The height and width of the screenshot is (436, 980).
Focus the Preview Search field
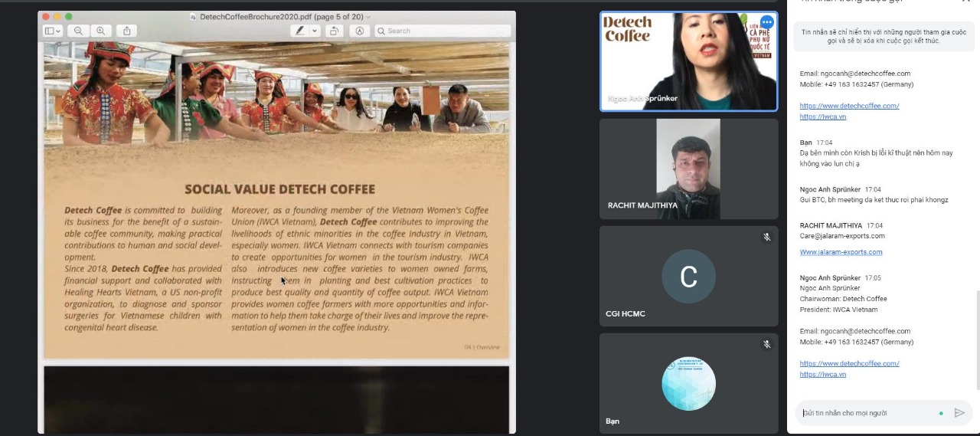pyautogui.click(x=442, y=31)
